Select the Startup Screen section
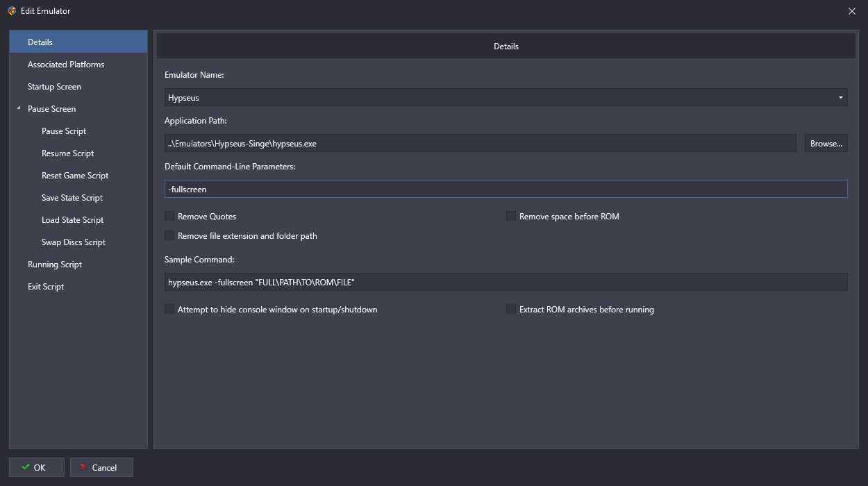This screenshot has height=486, width=868. tap(54, 87)
